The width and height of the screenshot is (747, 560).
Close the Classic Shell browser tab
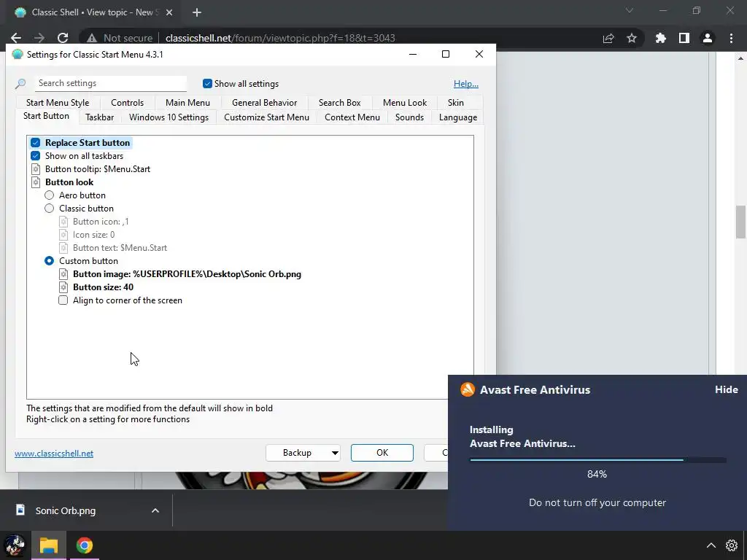click(x=169, y=12)
